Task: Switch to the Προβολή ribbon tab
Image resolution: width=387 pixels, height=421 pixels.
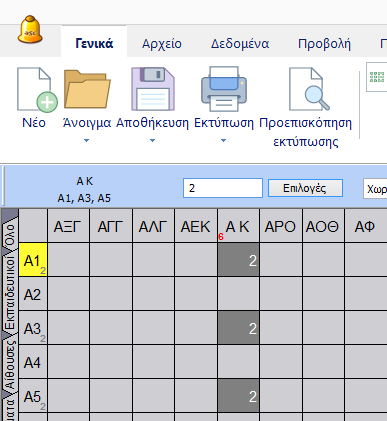Action: click(x=324, y=44)
